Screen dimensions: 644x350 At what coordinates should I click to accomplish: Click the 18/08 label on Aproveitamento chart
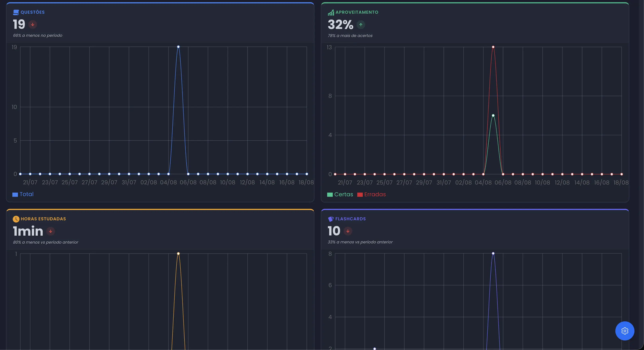(x=621, y=183)
